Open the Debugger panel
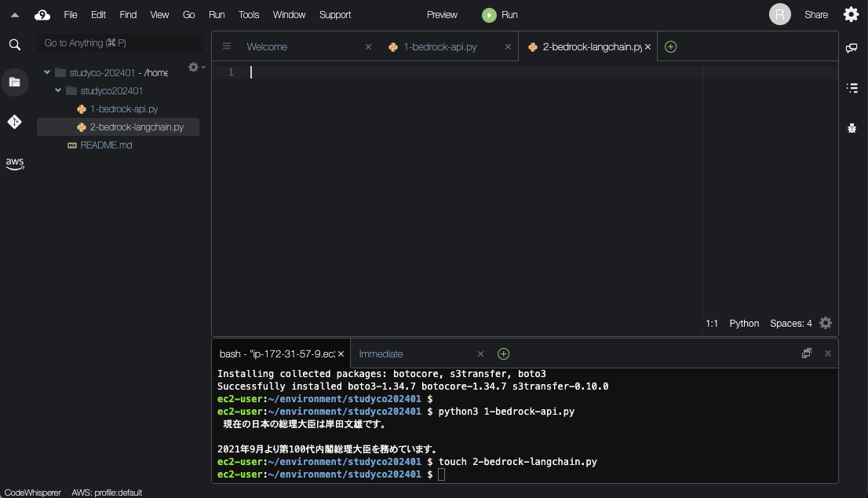 pos(852,128)
